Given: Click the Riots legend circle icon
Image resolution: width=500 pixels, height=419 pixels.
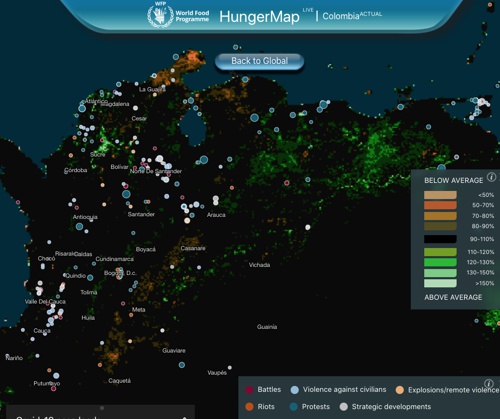Looking at the screenshot, I should tap(249, 407).
